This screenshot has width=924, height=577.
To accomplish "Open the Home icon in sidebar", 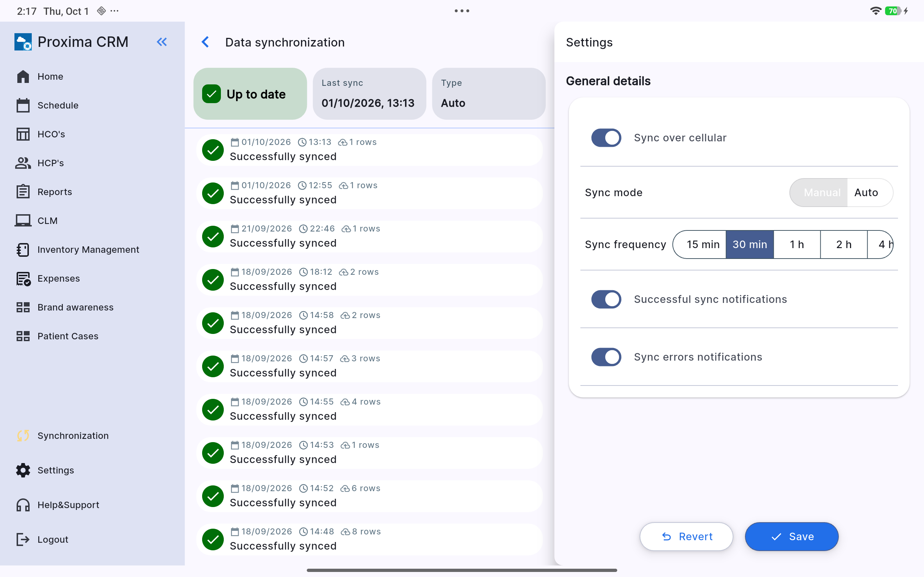I will click(23, 76).
